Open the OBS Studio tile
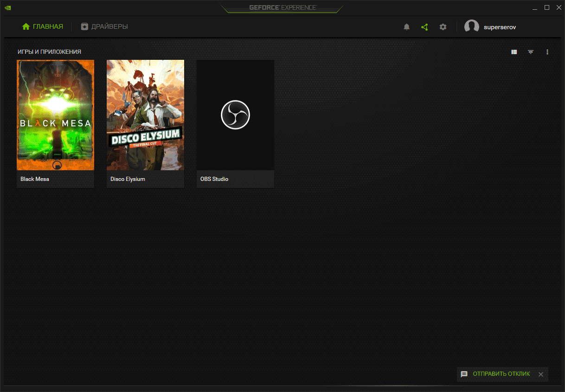This screenshot has height=392, width=565. point(235,124)
